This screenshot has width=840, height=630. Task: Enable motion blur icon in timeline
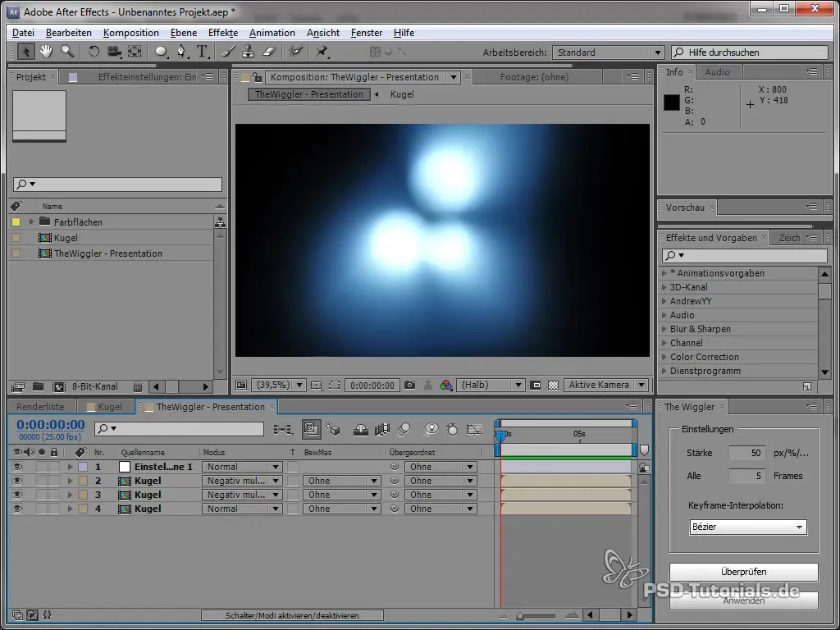[404, 429]
